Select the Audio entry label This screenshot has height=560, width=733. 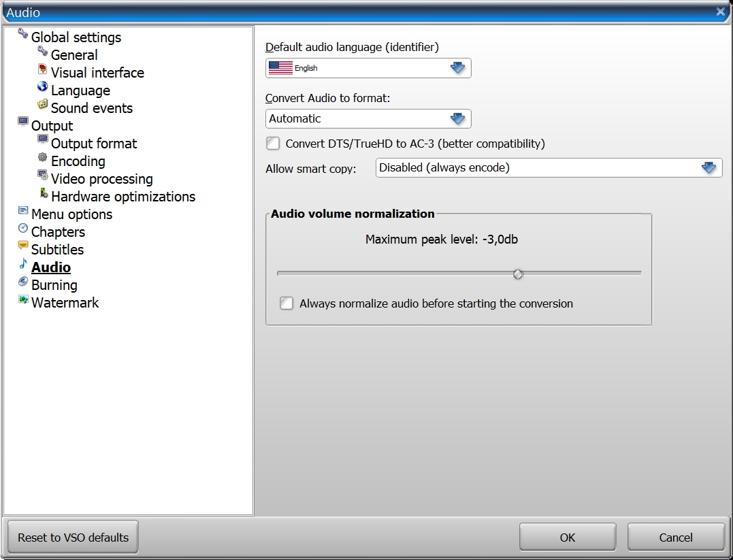tap(51, 267)
